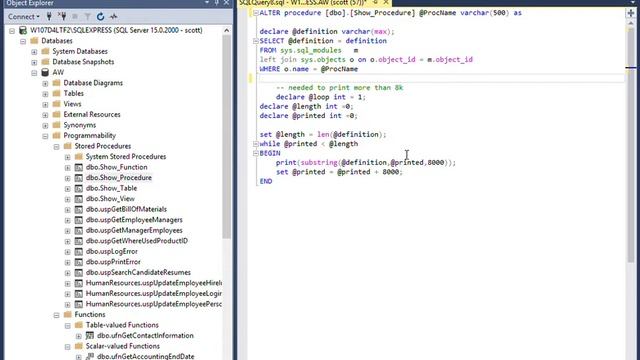Select Synonyms folder
Viewport: 640px width, 360px height.
point(80,125)
